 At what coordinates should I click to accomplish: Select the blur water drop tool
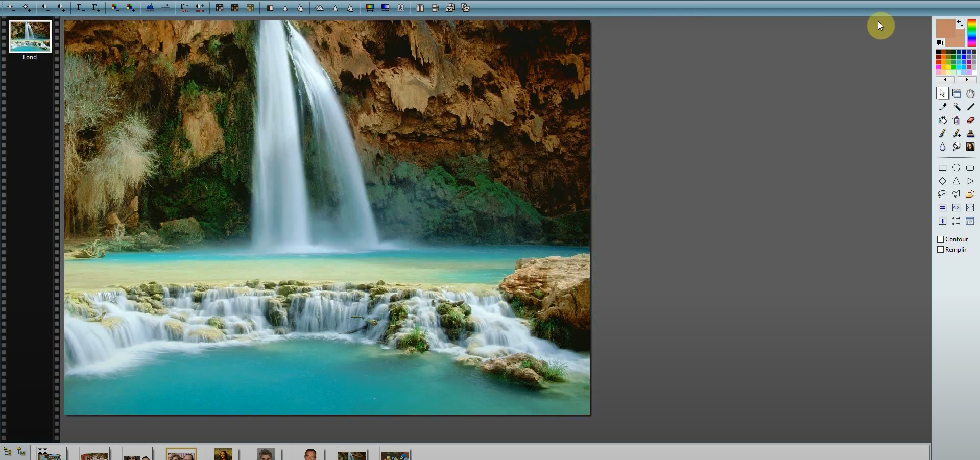(942, 147)
